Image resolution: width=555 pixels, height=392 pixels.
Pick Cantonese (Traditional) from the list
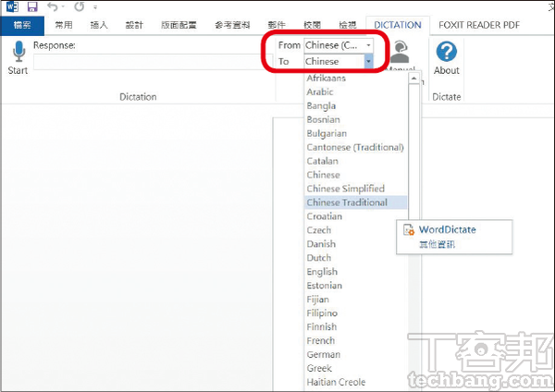(356, 147)
